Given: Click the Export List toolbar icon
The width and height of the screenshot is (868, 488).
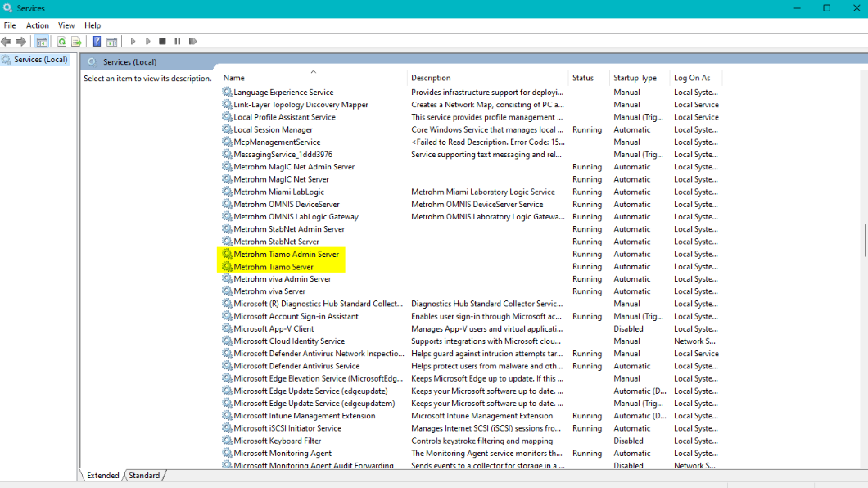Looking at the screenshot, I should pos(76,42).
